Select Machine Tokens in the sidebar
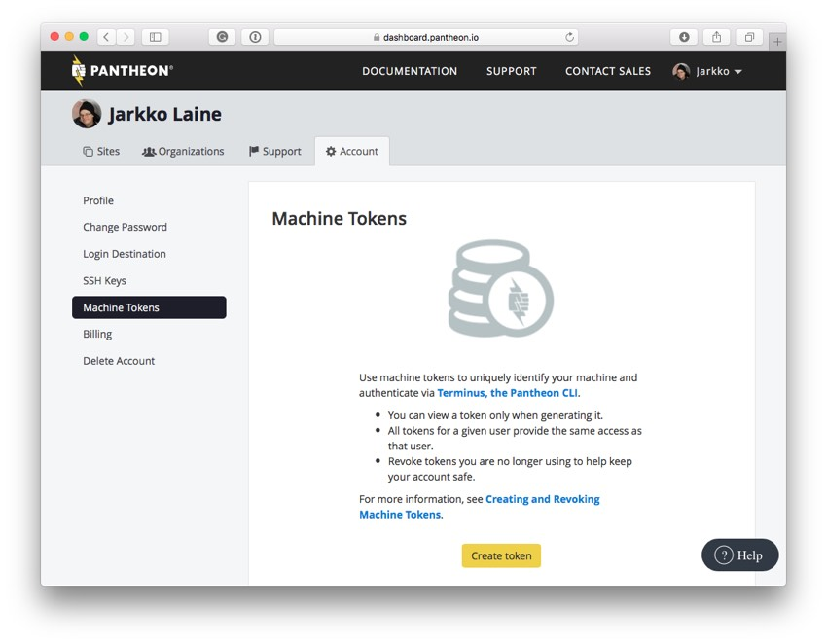Viewport: 827px width, 644px height. [x=149, y=307]
